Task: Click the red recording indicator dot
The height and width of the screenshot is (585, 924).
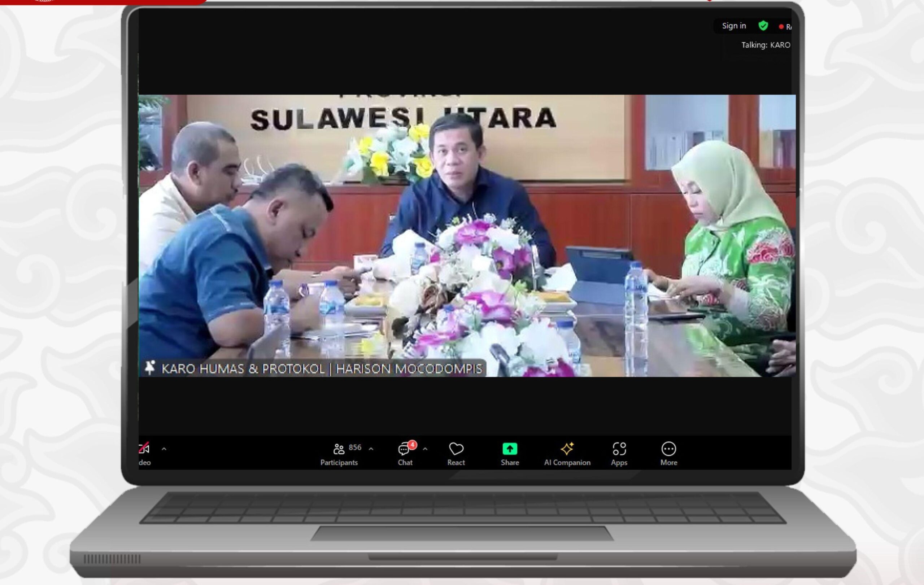Action: (781, 27)
